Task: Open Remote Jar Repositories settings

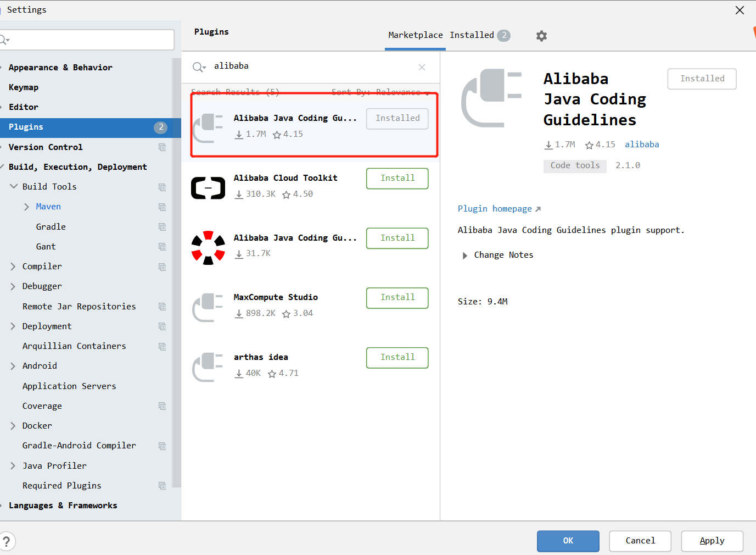Action: coord(79,307)
